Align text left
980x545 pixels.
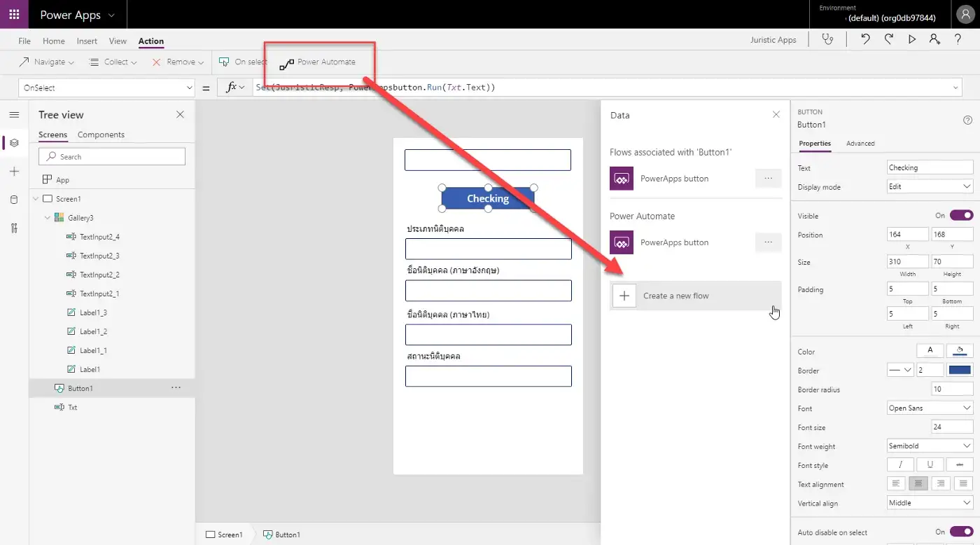point(897,483)
